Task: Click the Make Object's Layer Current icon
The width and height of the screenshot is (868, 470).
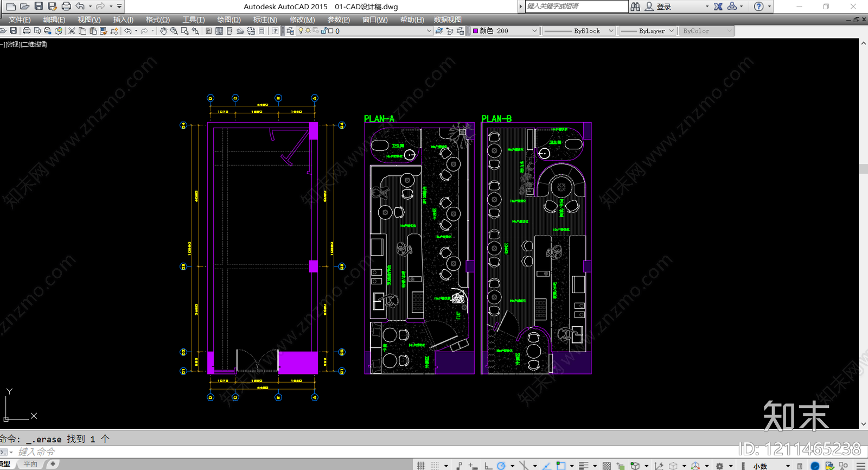Action: (x=439, y=31)
